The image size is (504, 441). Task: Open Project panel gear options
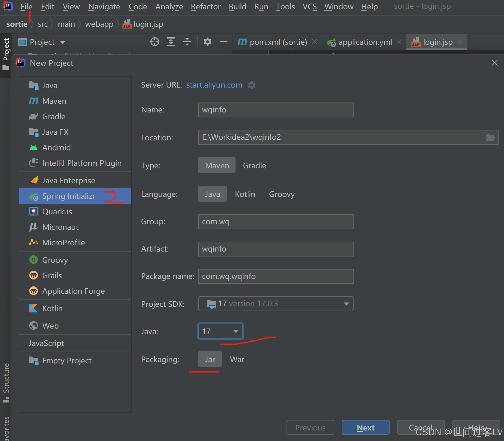(x=208, y=42)
